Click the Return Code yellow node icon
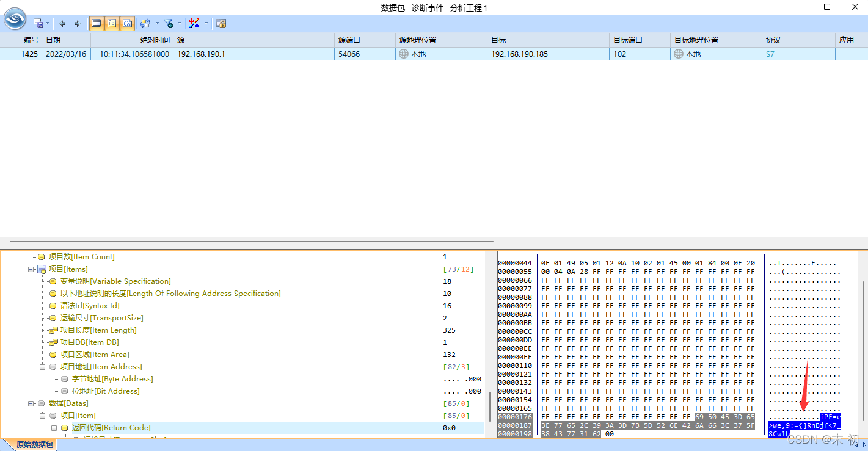Screen dimensions: 868x451 [64, 428]
